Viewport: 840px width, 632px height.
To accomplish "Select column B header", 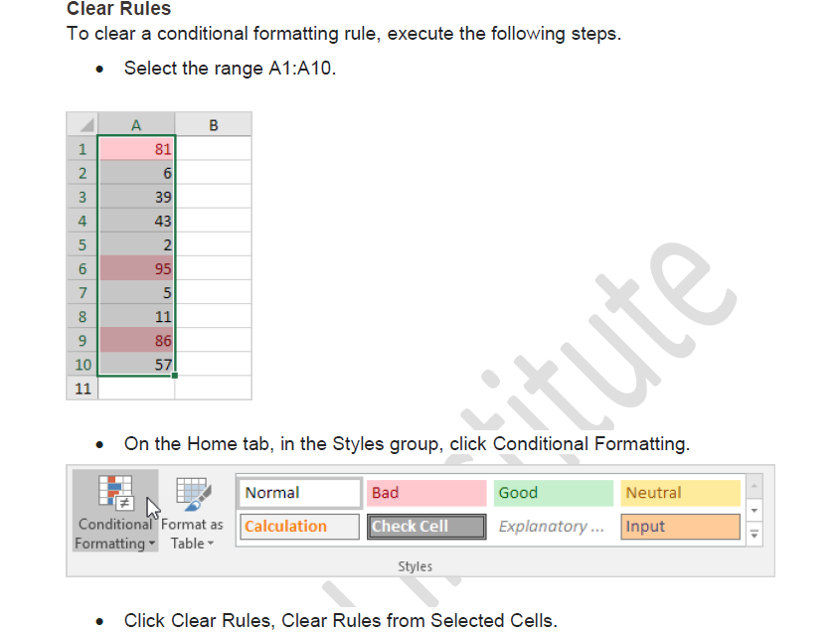I will (213, 125).
